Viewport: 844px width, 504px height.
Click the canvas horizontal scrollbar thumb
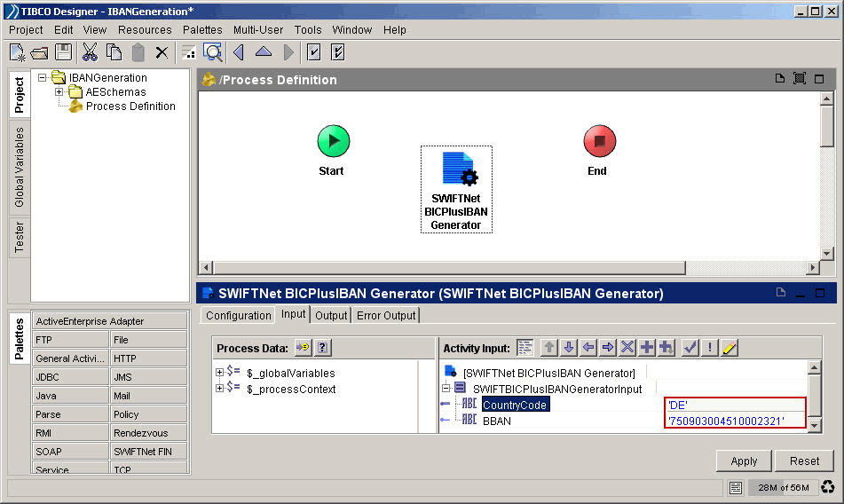449,267
